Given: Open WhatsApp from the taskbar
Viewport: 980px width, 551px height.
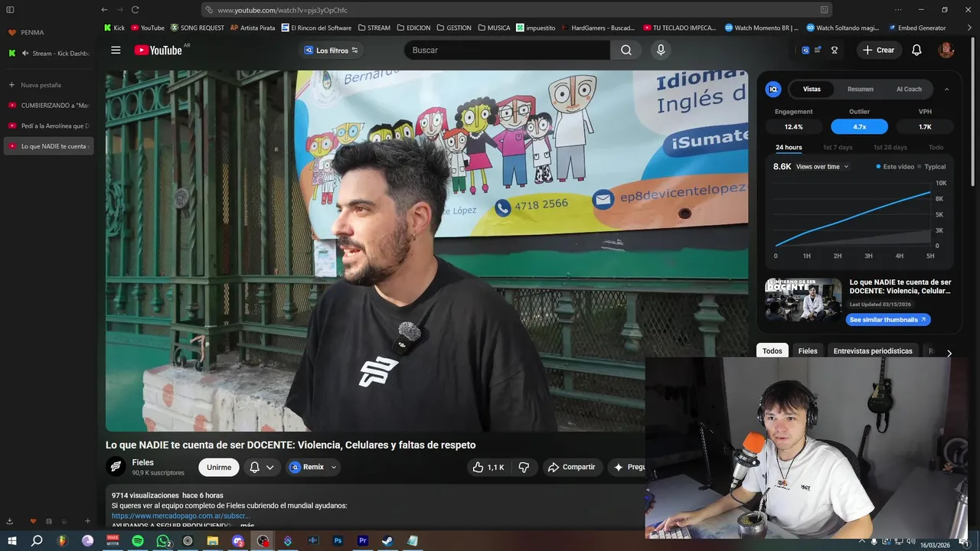Looking at the screenshot, I should point(162,541).
